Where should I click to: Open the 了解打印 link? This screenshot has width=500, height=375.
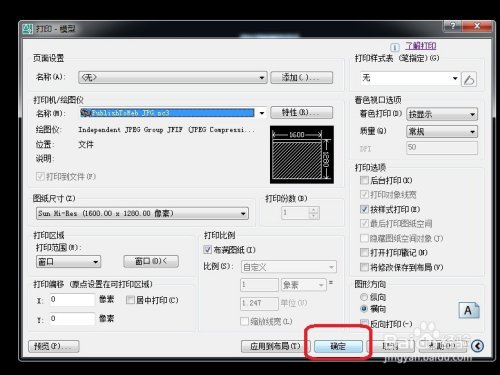pyautogui.click(x=421, y=46)
